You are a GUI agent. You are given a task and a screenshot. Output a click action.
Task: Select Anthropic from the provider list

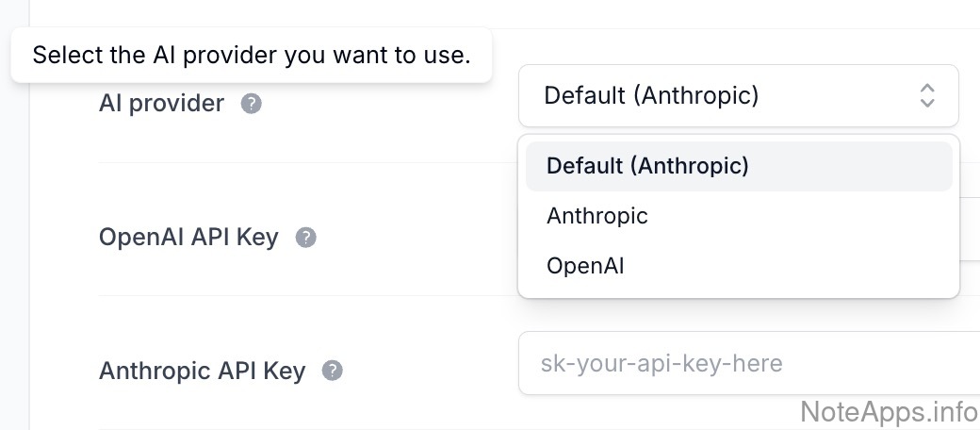point(597,216)
